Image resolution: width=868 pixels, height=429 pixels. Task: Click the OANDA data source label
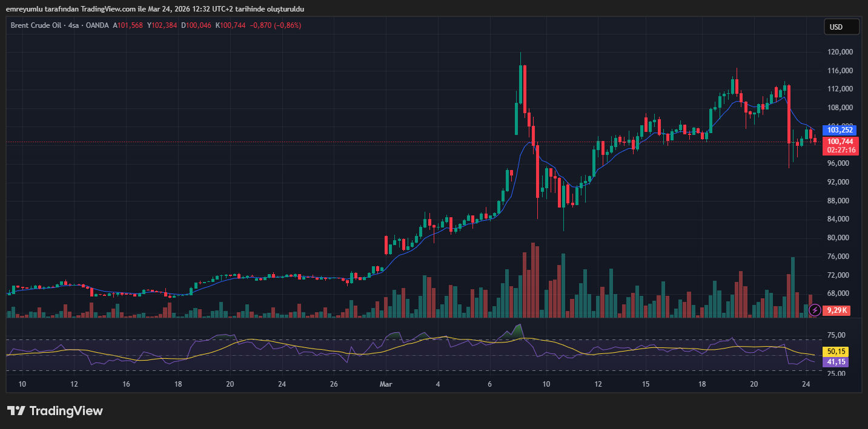[97, 25]
